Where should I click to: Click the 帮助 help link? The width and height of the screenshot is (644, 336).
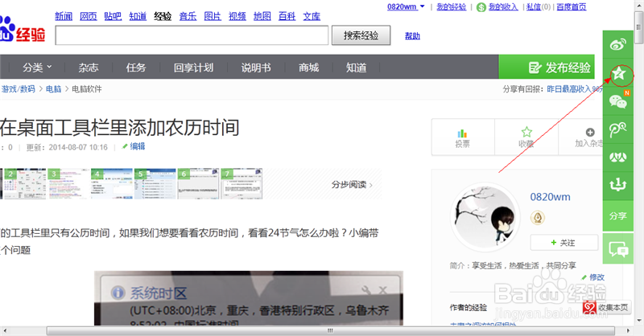[x=412, y=35]
